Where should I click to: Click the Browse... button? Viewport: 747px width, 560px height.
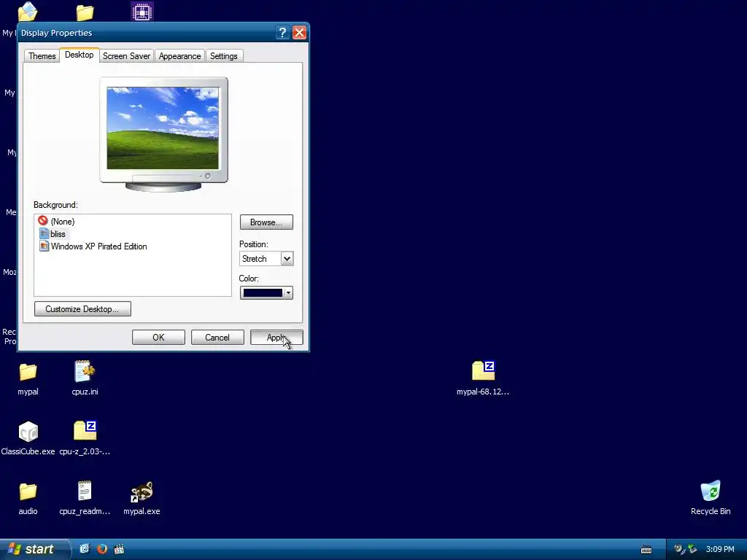click(266, 222)
